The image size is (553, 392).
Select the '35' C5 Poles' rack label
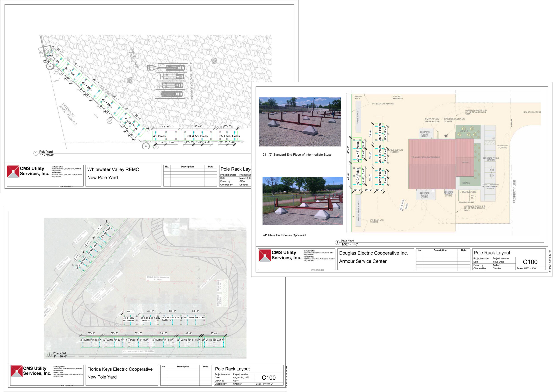point(380,154)
